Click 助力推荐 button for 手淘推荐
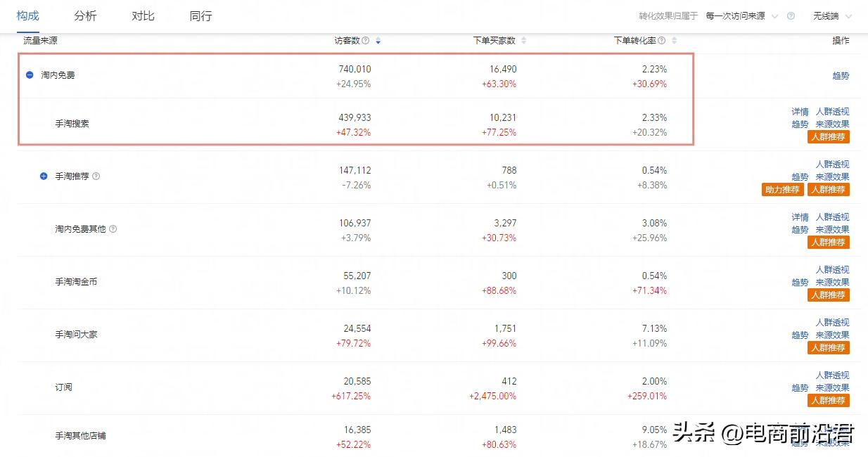 (x=782, y=190)
